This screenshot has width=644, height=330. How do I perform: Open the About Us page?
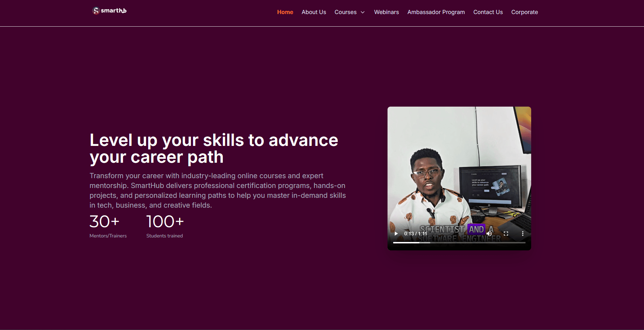pos(314,12)
